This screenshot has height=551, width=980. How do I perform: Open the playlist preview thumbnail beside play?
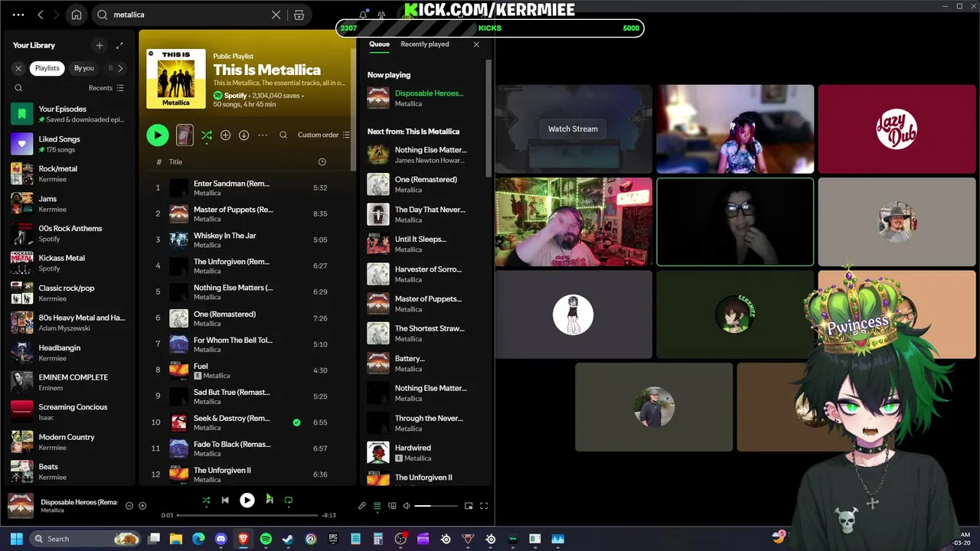point(185,135)
